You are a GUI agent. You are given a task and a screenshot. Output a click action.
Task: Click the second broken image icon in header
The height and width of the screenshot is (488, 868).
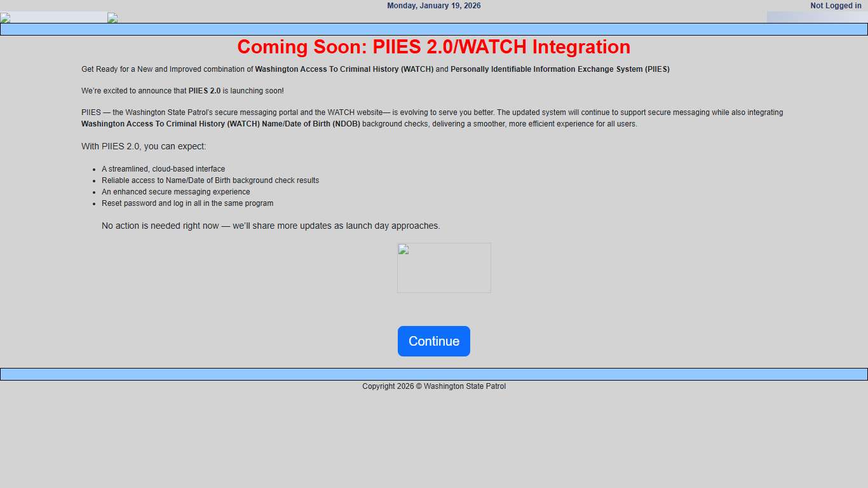pyautogui.click(x=112, y=18)
